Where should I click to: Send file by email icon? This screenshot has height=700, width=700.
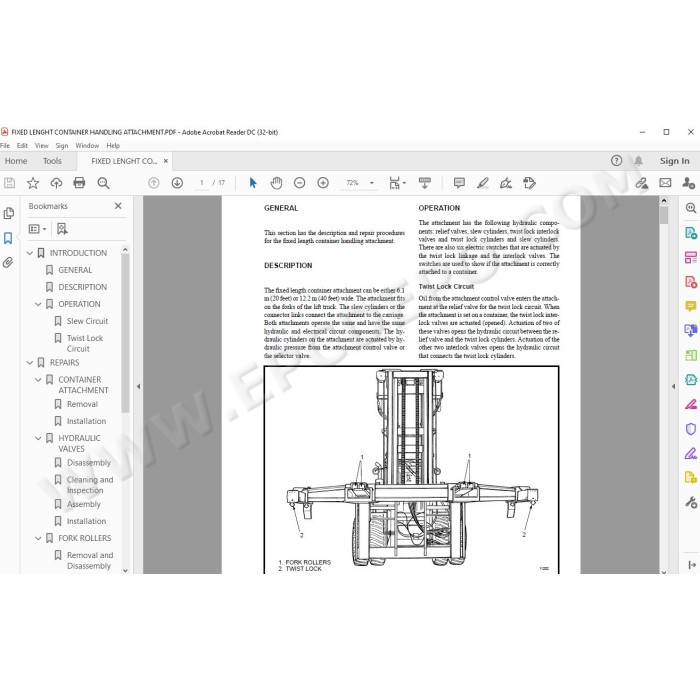tap(665, 183)
